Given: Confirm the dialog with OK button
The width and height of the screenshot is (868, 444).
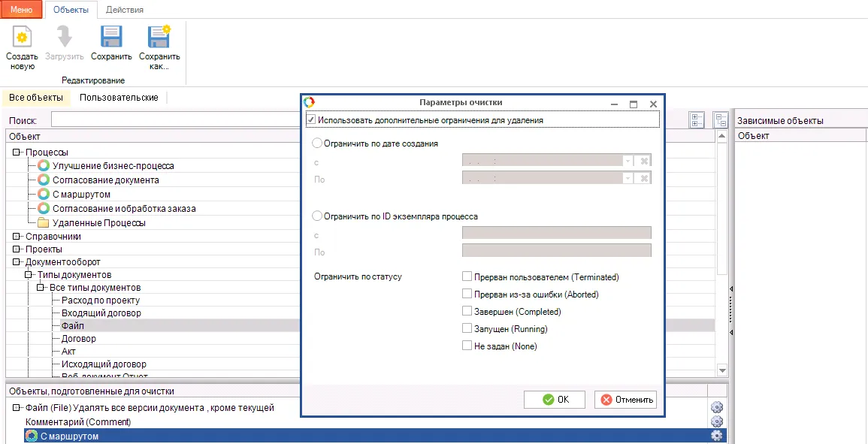Looking at the screenshot, I should pos(554,400).
